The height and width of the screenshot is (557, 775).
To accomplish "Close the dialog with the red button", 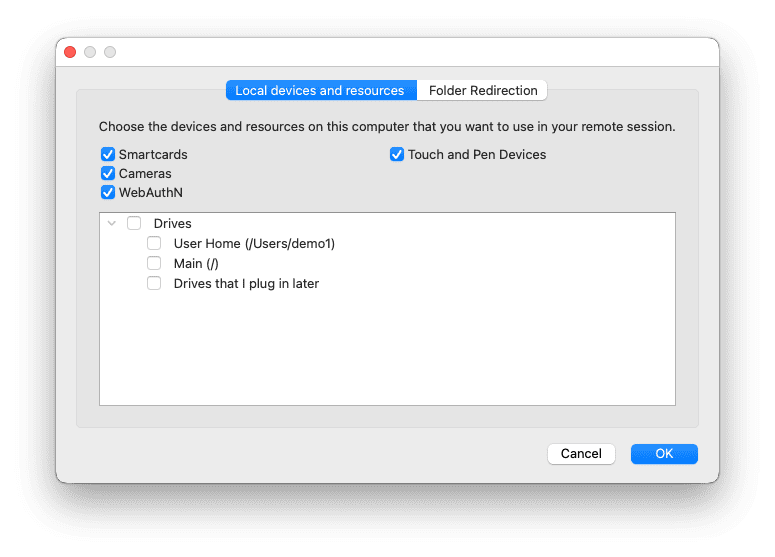I will point(70,52).
